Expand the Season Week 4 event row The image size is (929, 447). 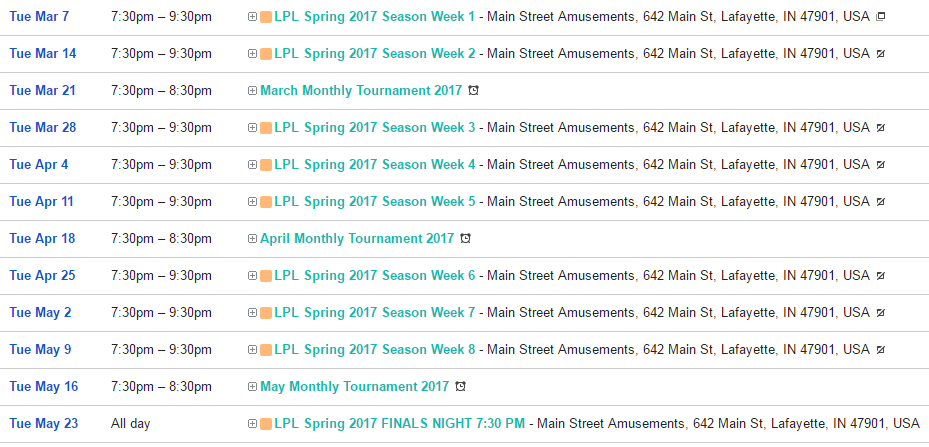pyautogui.click(x=252, y=165)
